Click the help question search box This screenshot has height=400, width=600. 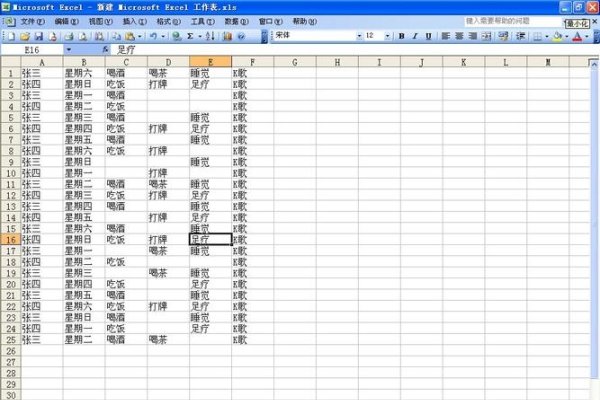pos(514,21)
